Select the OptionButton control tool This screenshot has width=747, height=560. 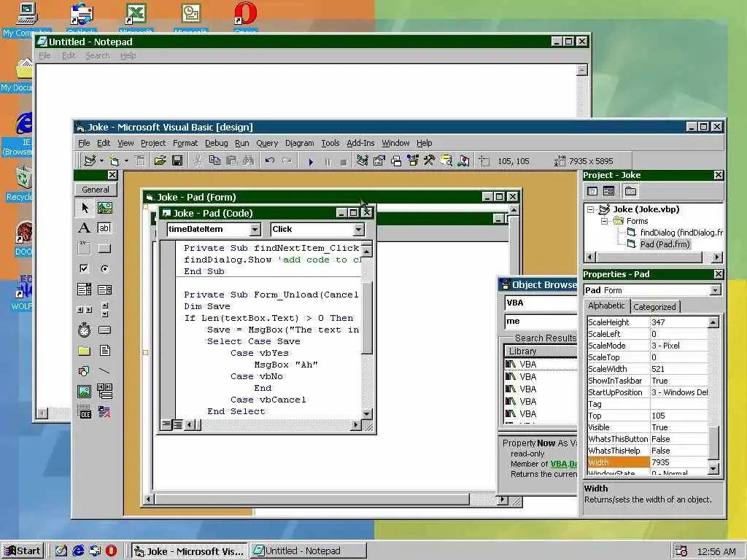point(105,268)
